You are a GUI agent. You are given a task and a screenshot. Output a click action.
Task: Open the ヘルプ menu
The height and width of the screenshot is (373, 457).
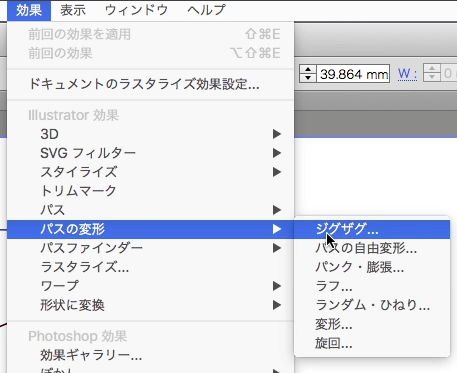pos(206,10)
